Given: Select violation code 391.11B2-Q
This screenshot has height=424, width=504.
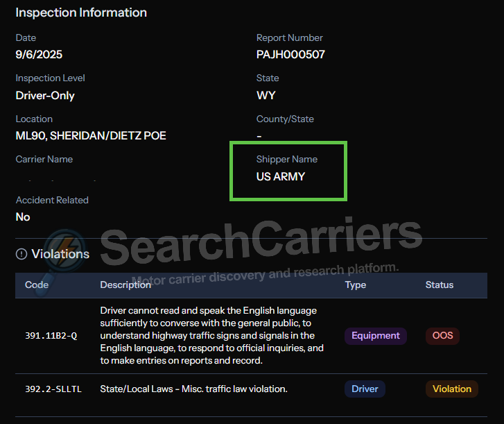Looking at the screenshot, I should point(51,336).
